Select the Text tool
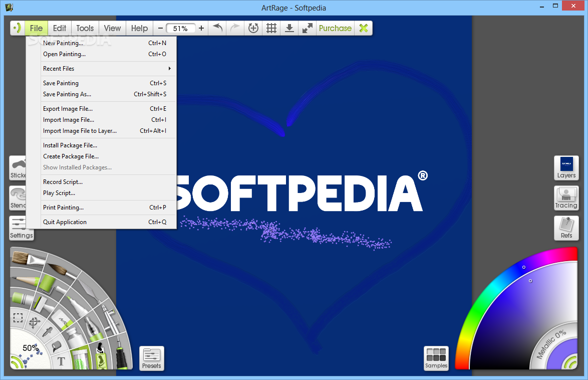This screenshot has width=588, height=380. (x=61, y=361)
